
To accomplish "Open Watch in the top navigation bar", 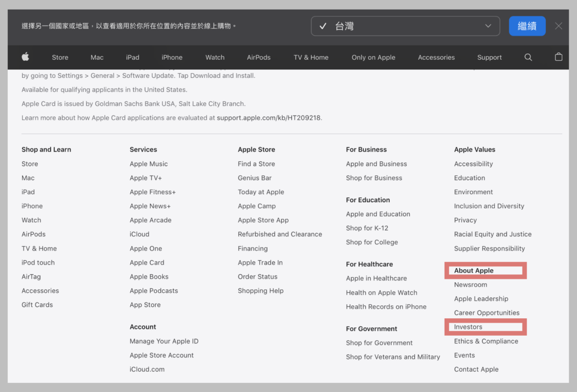I will click(x=215, y=57).
